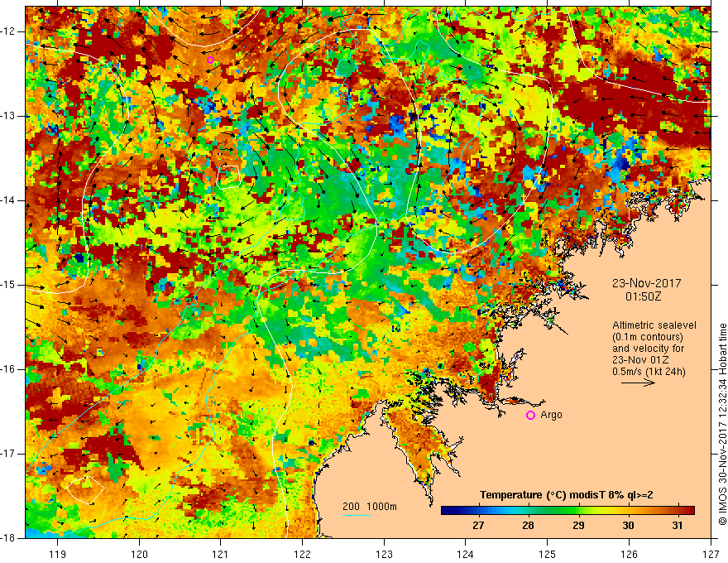Click the '01:50Z' time label
The image size is (728, 563).
coord(643,296)
